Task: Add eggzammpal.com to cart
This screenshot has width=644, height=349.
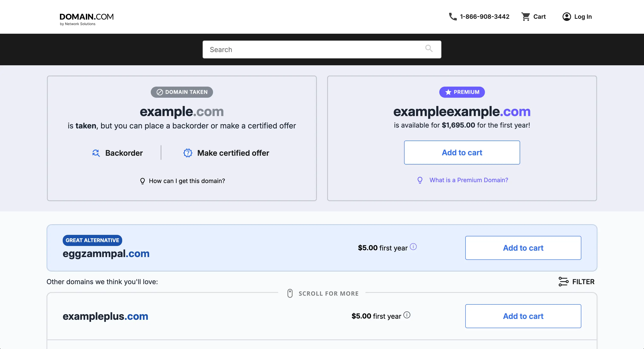Action: [523, 248]
